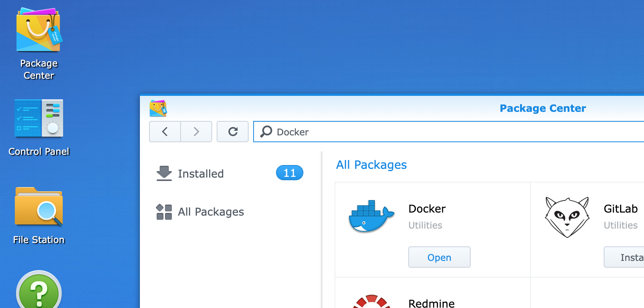
Task: Open the DSM Help question mark icon
Action: [x=39, y=290]
